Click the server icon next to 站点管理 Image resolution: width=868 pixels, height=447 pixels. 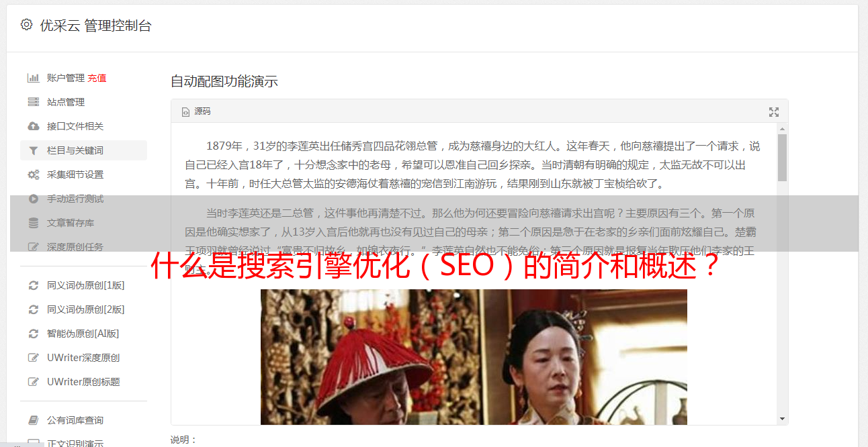33,102
